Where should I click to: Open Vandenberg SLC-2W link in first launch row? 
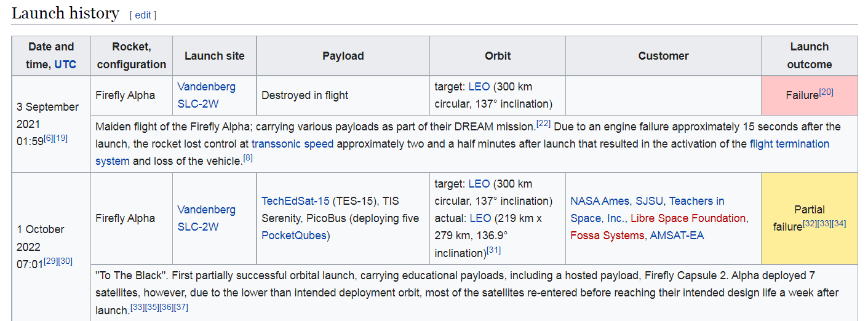pos(207,95)
